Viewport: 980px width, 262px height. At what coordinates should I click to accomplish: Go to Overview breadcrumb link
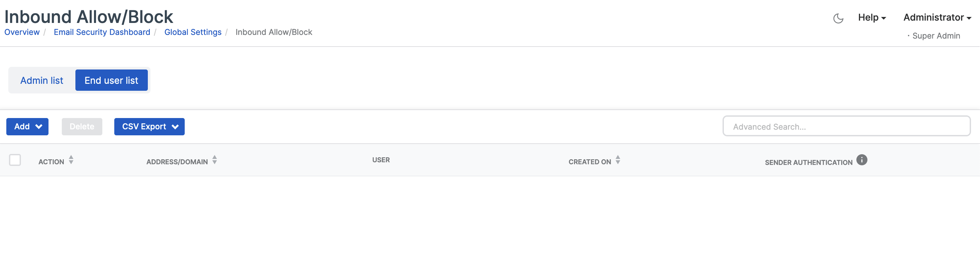coord(22,32)
